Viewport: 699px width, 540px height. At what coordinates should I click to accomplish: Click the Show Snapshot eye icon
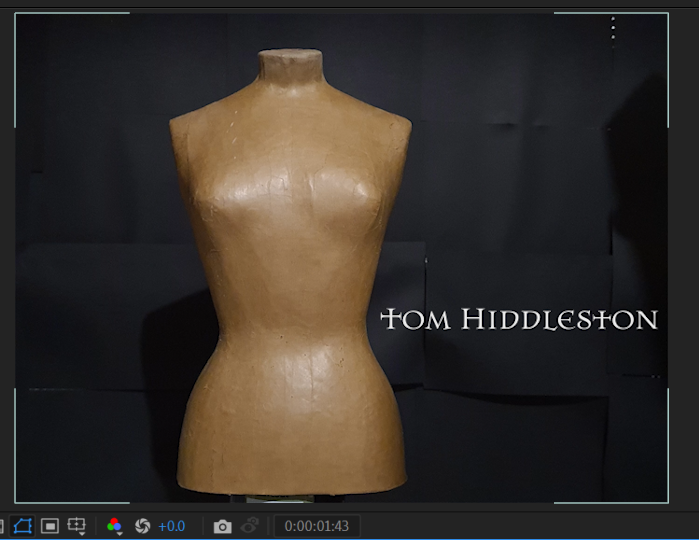click(x=250, y=526)
